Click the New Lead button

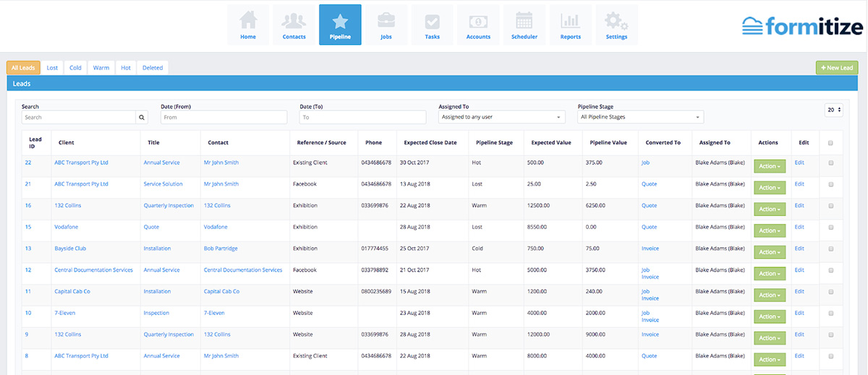point(837,68)
